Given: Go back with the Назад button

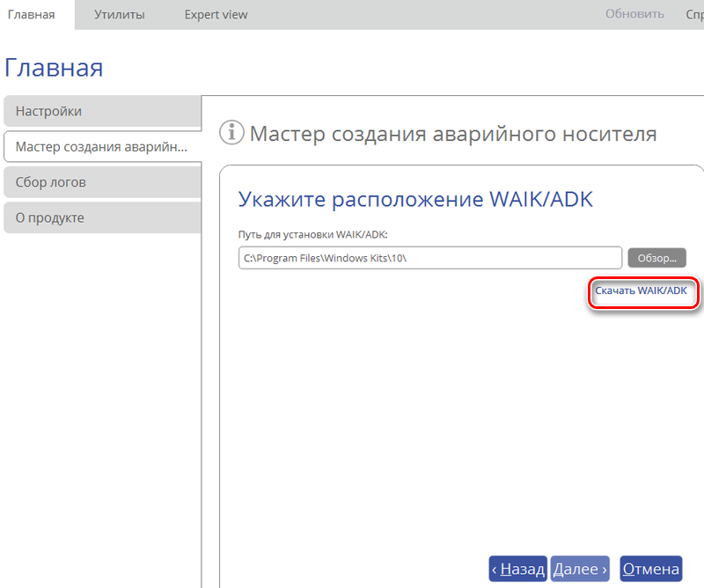Looking at the screenshot, I should [518, 570].
